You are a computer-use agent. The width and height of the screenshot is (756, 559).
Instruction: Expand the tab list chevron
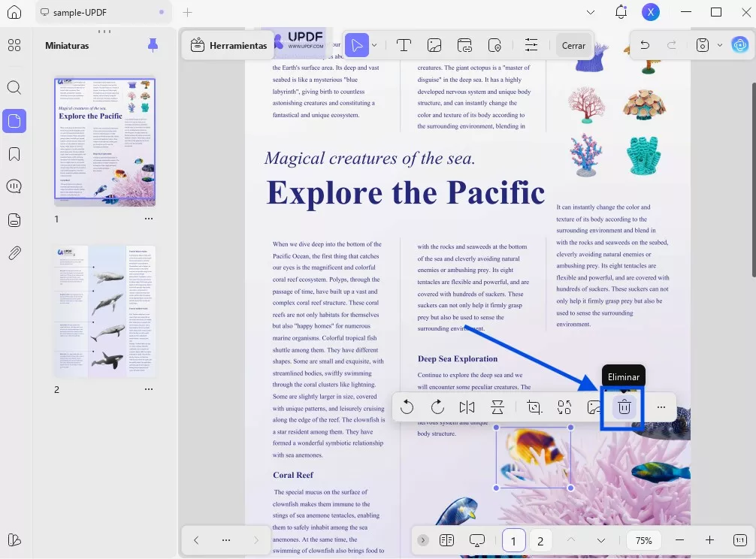click(x=590, y=13)
